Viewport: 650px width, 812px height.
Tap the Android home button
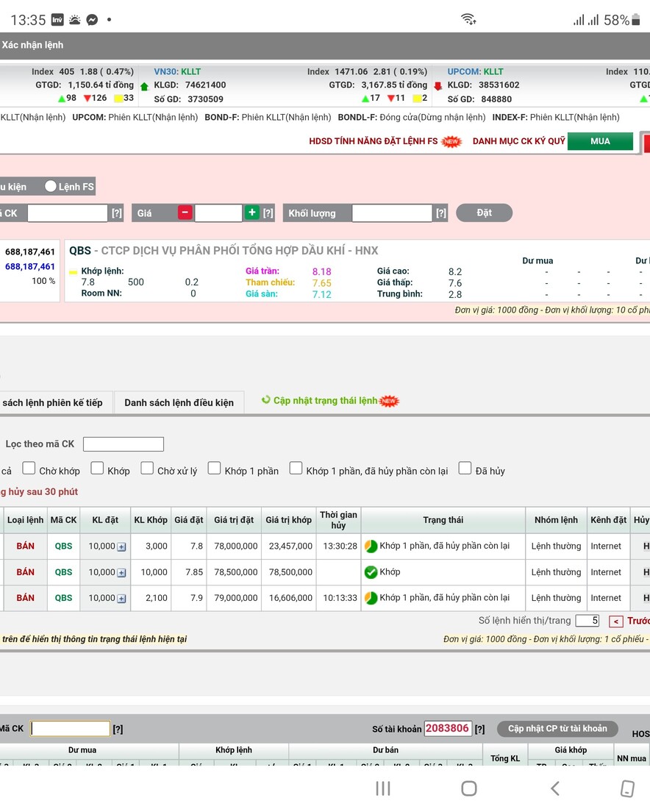468,788
